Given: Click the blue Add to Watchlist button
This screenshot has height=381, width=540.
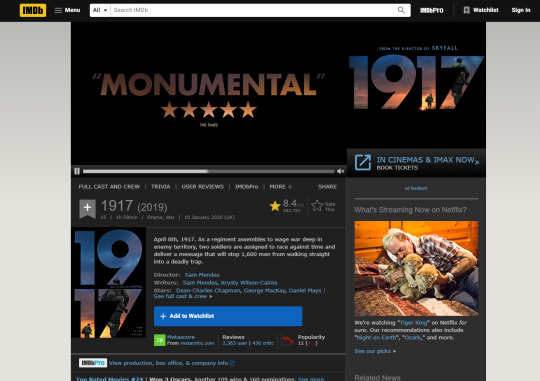Looking at the screenshot, I should (x=228, y=316).
